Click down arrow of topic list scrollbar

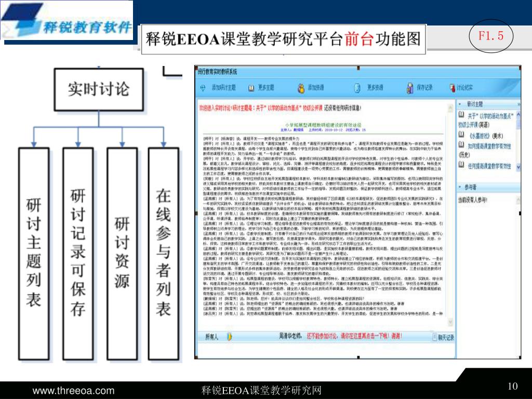(x=518, y=167)
